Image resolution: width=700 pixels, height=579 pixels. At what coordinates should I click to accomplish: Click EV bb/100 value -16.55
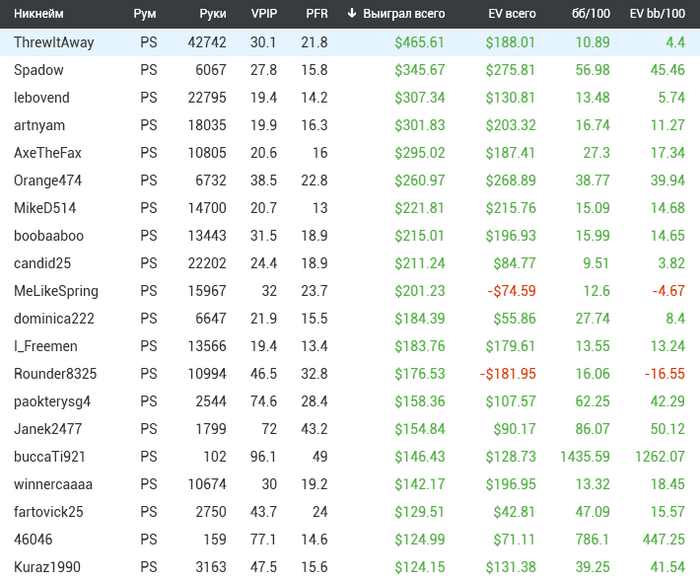665,374
